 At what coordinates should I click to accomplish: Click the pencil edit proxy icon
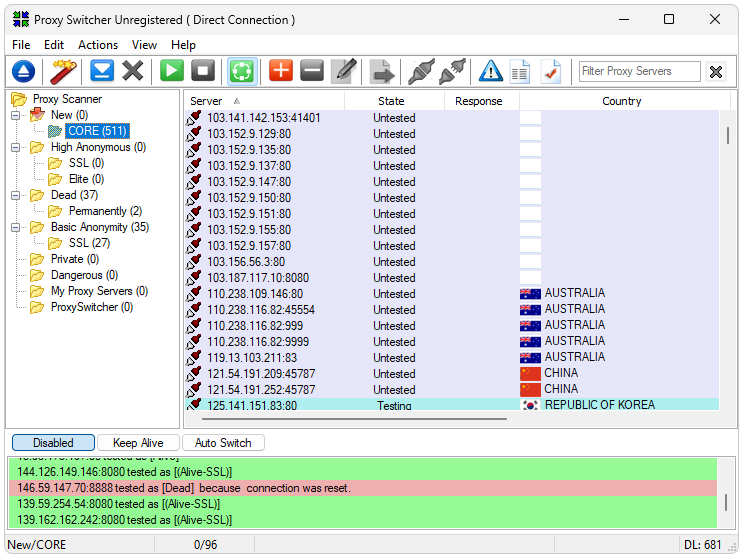tap(344, 71)
